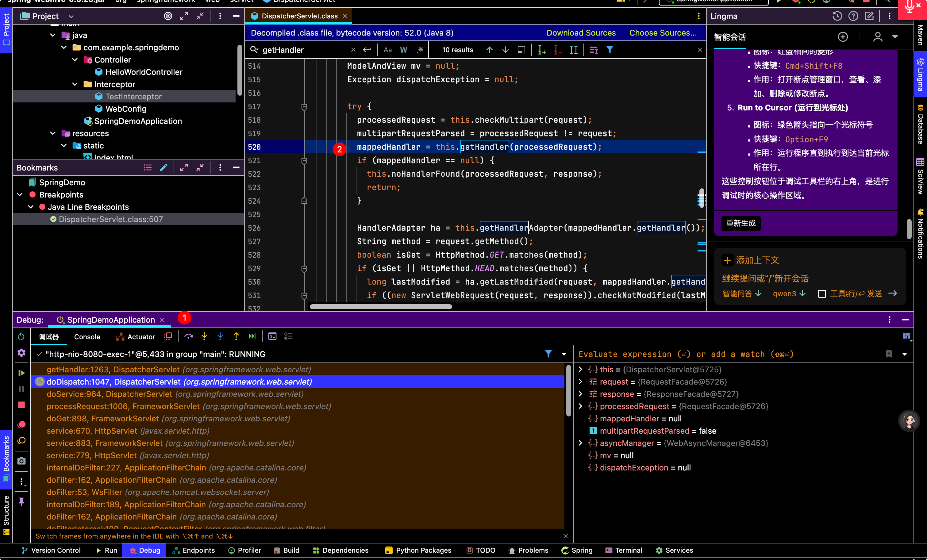Click the Step Into debugger icon
The image size is (927, 560).
click(x=204, y=336)
